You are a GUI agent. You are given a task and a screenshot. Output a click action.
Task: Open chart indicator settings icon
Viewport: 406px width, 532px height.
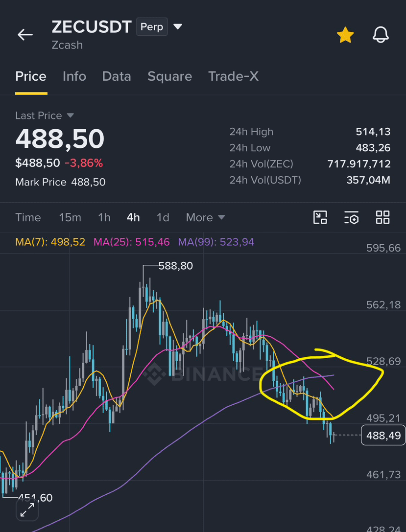pyautogui.click(x=351, y=217)
